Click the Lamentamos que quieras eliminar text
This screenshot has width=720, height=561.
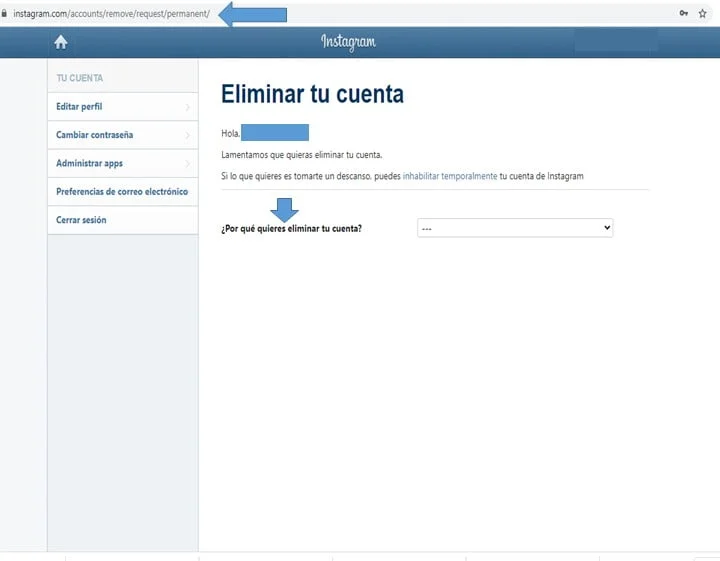(301, 155)
